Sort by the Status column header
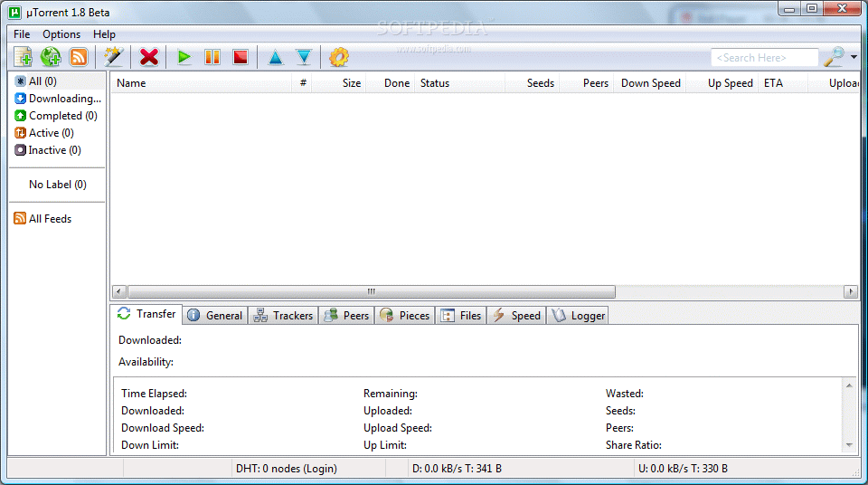Screen dimensions: 868x485 [459, 83]
